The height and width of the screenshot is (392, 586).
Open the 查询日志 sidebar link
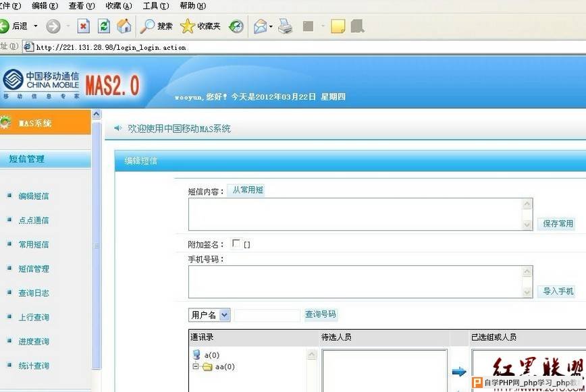pos(34,293)
